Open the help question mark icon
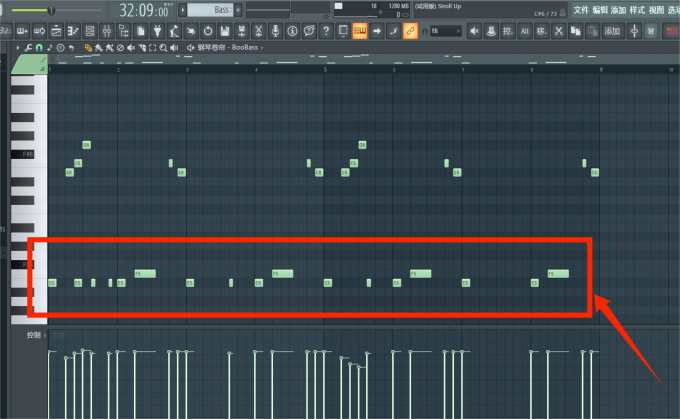680x419 pixels. point(326,30)
